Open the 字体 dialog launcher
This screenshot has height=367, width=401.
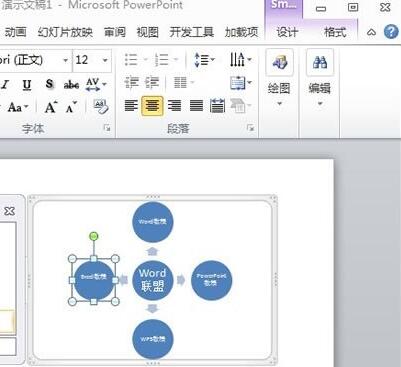point(107,128)
